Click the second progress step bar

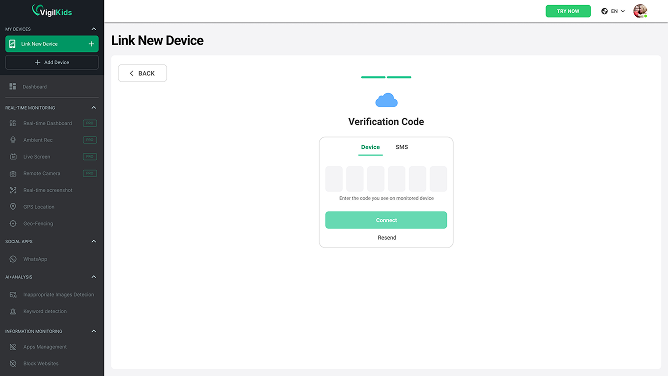399,77
